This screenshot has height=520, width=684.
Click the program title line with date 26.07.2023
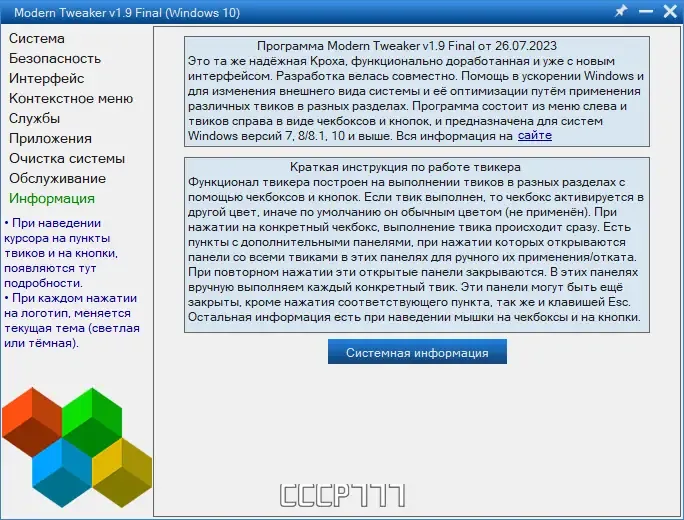click(407, 46)
